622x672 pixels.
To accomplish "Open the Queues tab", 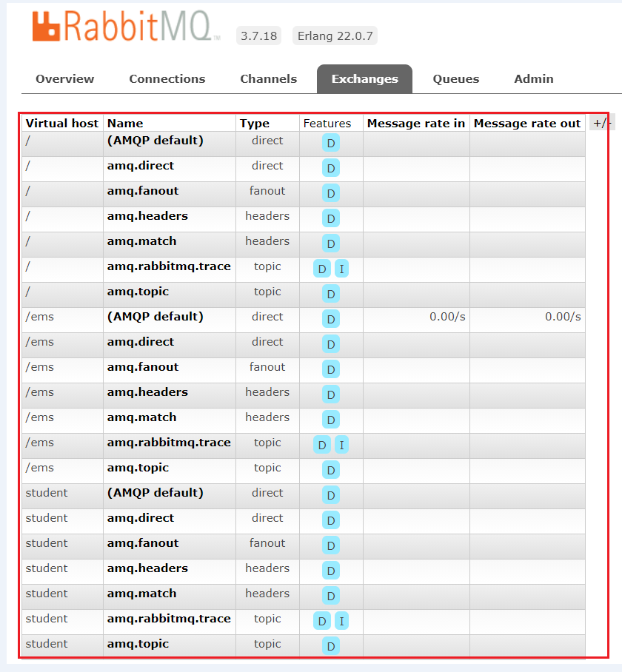I will (455, 79).
